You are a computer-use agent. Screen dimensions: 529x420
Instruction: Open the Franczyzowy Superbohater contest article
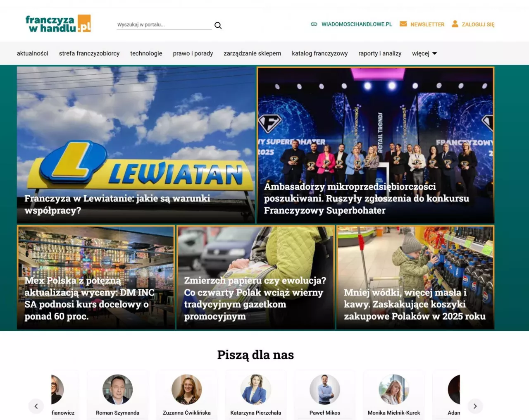376,146
